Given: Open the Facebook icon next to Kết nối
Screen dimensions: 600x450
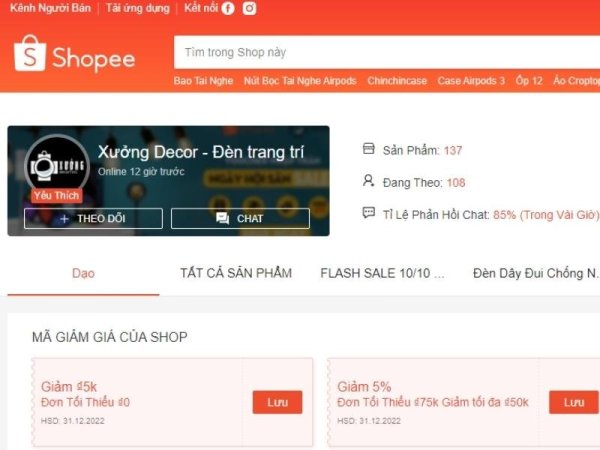Looking at the screenshot, I should pyautogui.click(x=228, y=8).
